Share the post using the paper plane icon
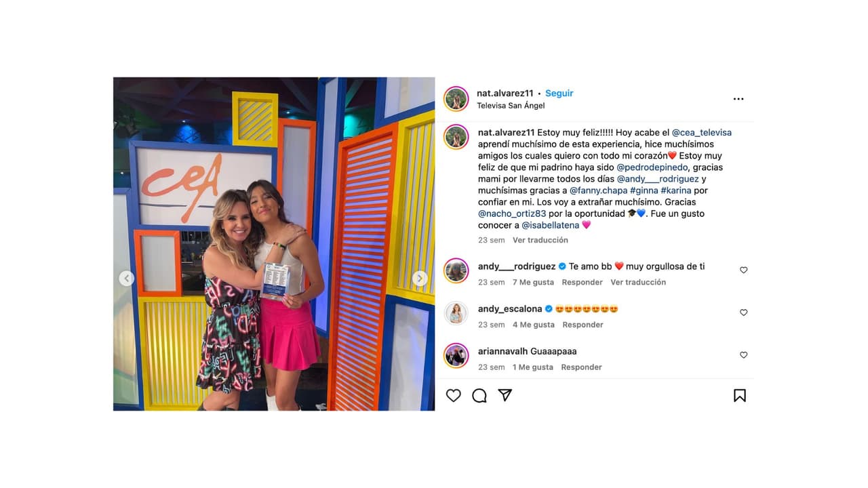Viewport: 868px width, 488px height. tap(505, 395)
